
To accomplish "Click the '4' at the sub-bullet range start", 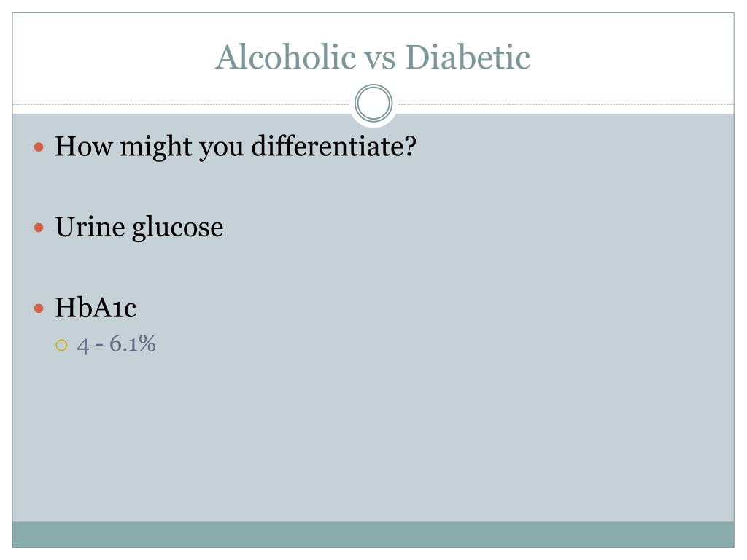I will (83, 345).
